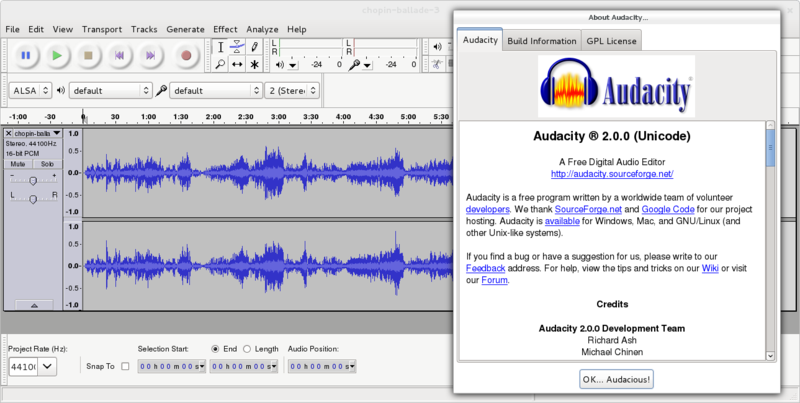Click the device toolbar speaker icon
Image resolution: width=800 pixels, height=403 pixels.
(61, 90)
